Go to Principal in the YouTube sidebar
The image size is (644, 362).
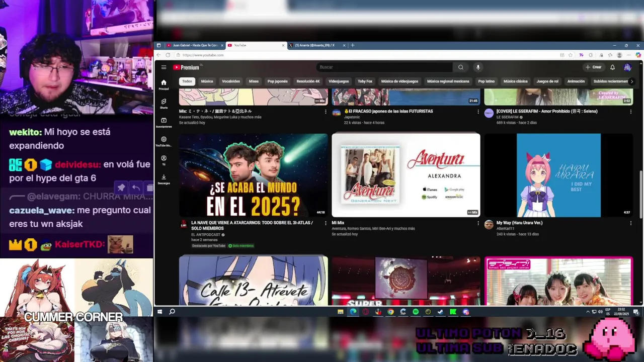point(164,84)
